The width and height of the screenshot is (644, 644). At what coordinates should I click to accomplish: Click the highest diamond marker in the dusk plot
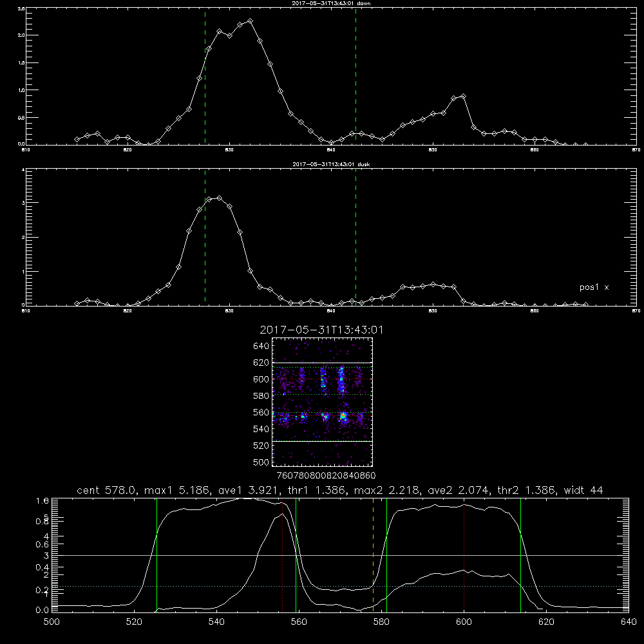pyautogui.click(x=220, y=198)
